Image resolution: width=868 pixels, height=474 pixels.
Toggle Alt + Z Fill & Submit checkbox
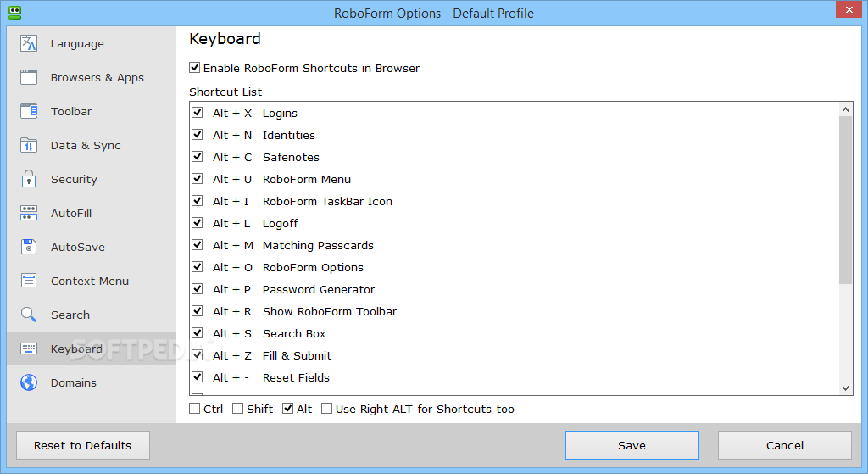click(197, 355)
